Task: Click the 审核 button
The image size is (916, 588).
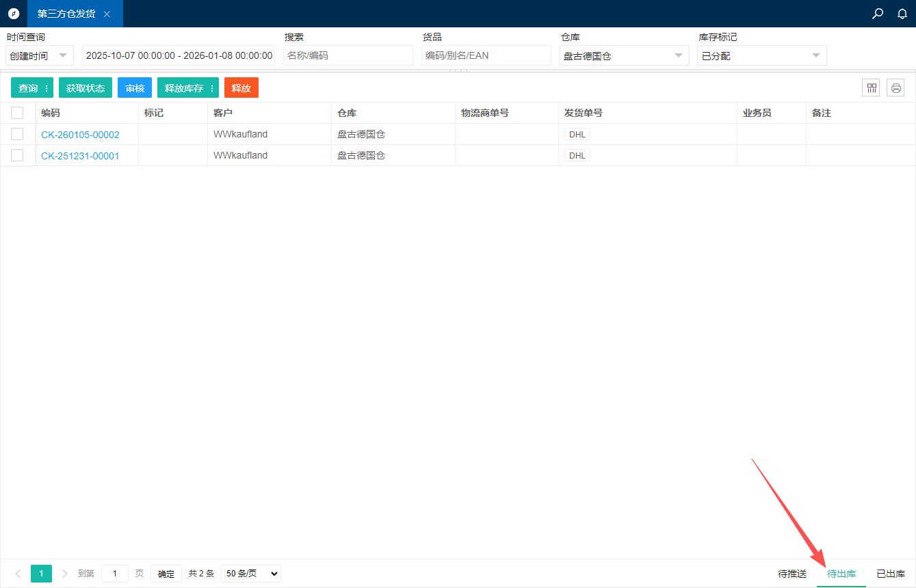Action: [x=135, y=88]
